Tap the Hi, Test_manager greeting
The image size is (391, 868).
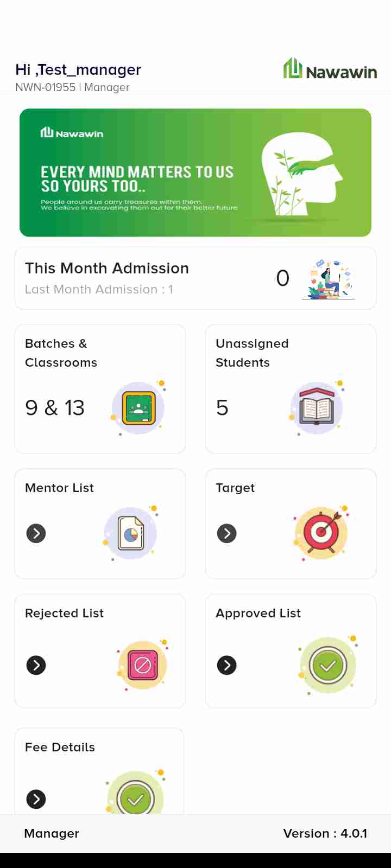click(78, 70)
